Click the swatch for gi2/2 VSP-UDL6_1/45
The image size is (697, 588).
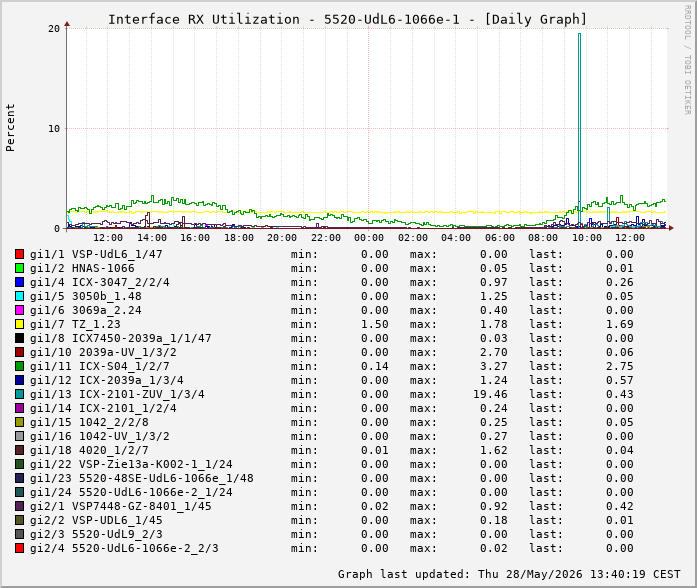(x=19, y=520)
